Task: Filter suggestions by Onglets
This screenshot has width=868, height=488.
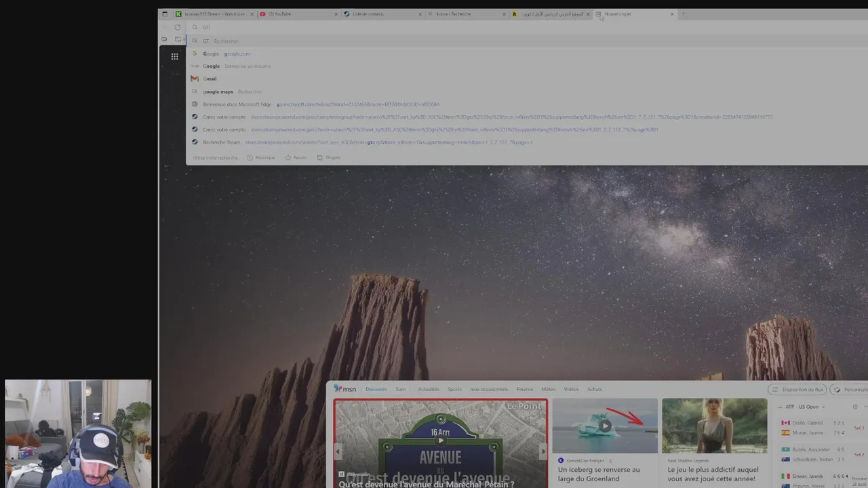Action: 329,157
